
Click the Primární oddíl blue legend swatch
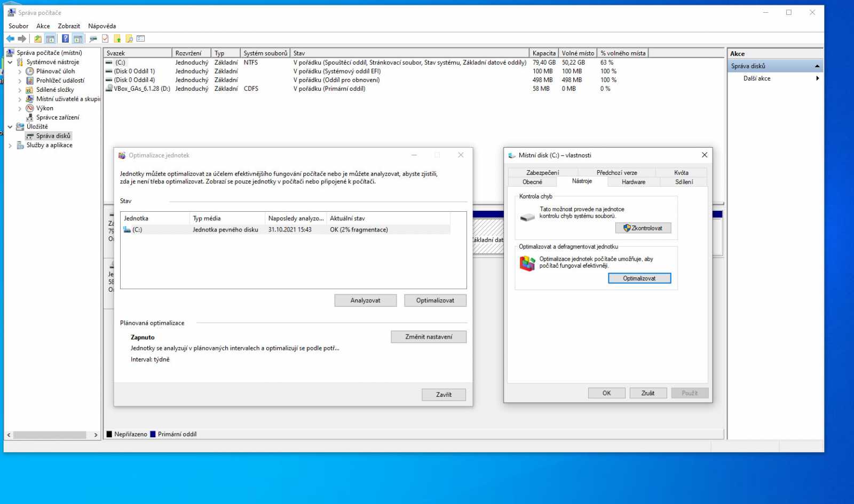(153, 434)
